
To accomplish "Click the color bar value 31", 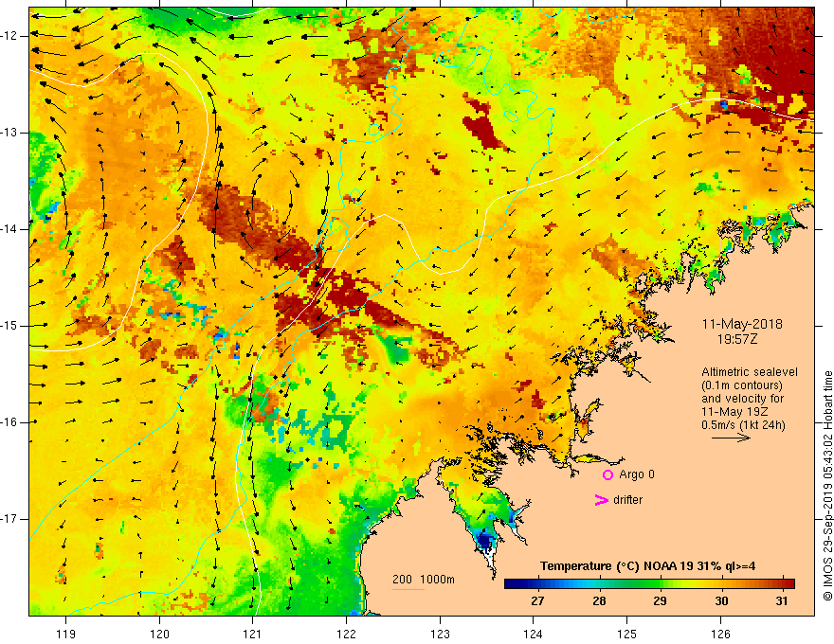I will (781, 601).
